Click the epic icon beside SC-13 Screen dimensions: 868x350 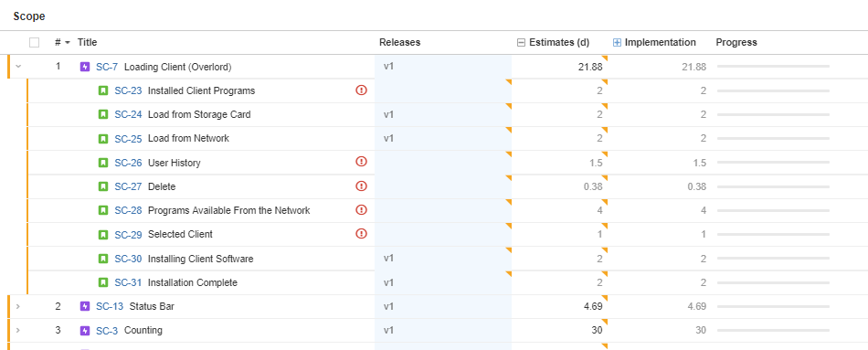(x=85, y=306)
